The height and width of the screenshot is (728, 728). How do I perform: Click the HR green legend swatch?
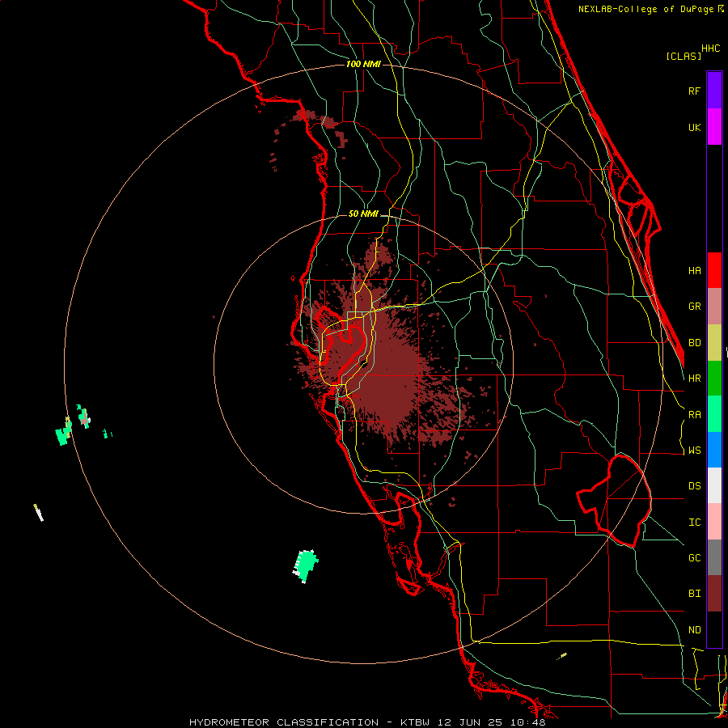click(x=714, y=379)
